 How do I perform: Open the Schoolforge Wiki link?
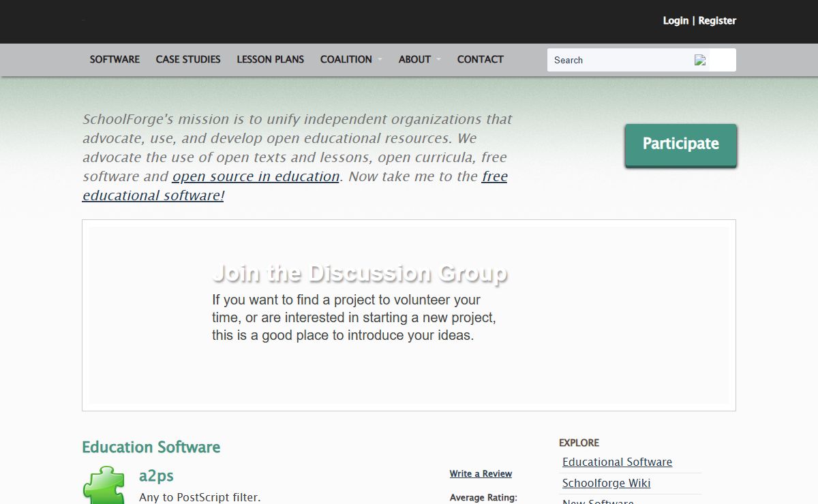(607, 483)
